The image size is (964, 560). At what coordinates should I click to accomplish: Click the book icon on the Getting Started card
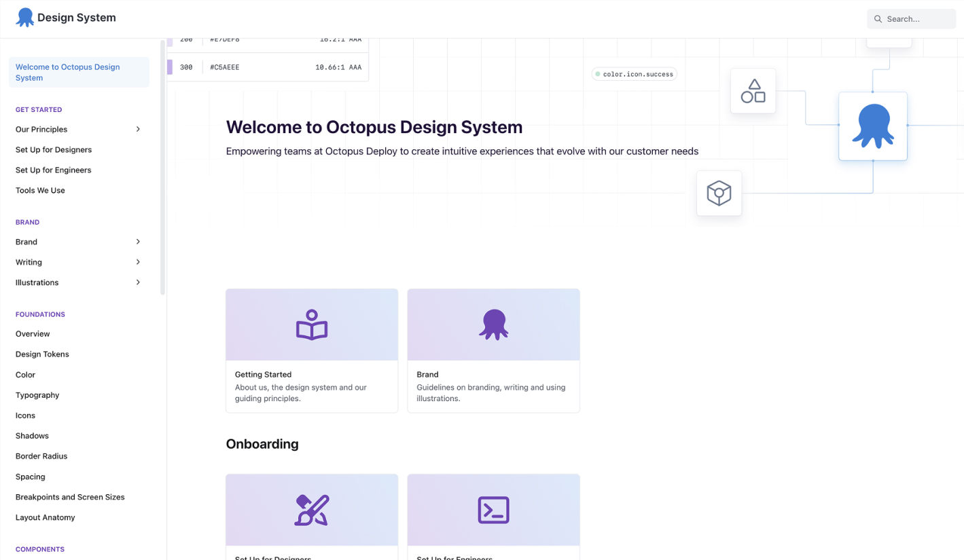(x=311, y=324)
